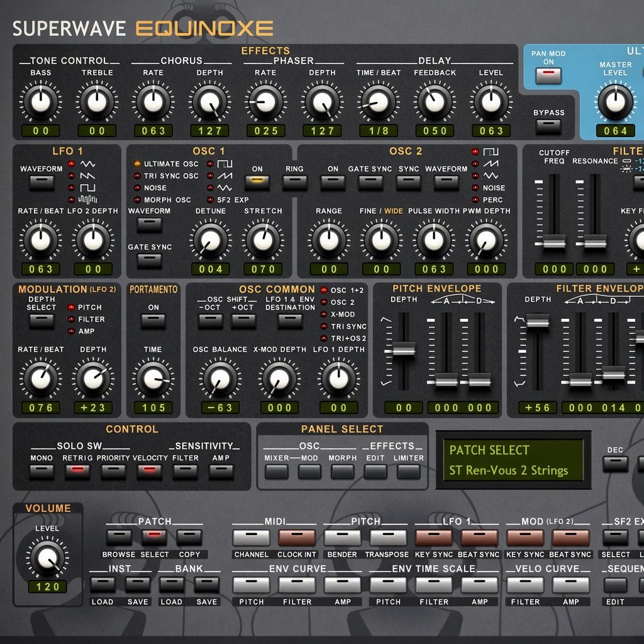Image resolution: width=644 pixels, height=644 pixels.
Task: Open the Effects Edit panel
Action: click(x=375, y=472)
